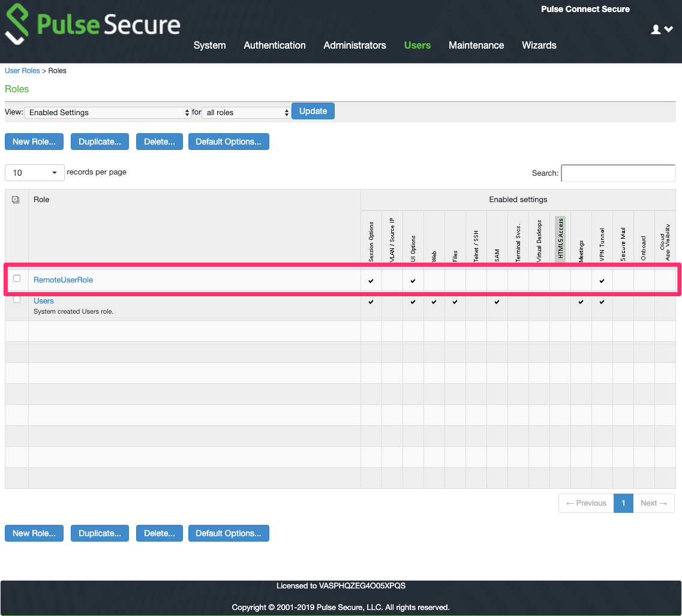Check the RemoteUserRole row checkbox

[x=16, y=278]
